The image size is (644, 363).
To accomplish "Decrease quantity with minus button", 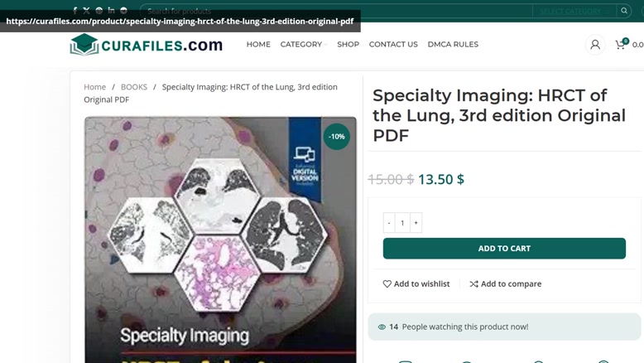I will pos(389,223).
